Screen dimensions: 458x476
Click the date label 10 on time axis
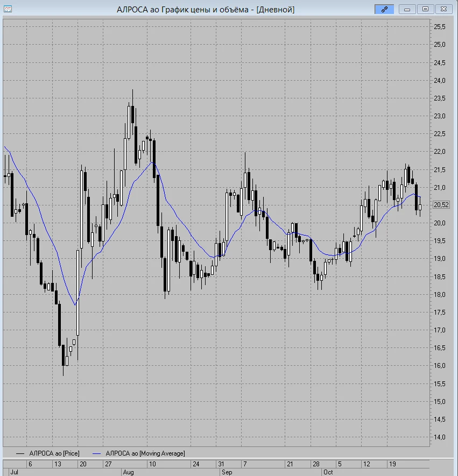click(152, 464)
